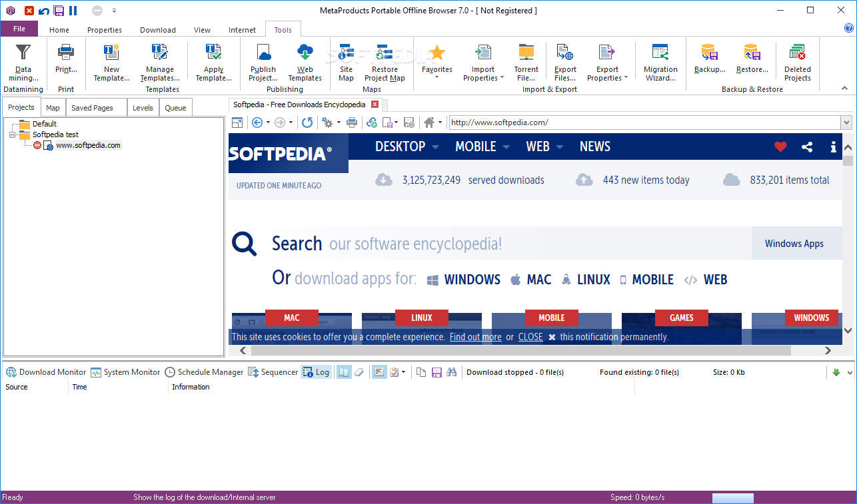Click Restore Project Map
Image resolution: width=857 pixels, height=504 pixels.
point(385,63)
